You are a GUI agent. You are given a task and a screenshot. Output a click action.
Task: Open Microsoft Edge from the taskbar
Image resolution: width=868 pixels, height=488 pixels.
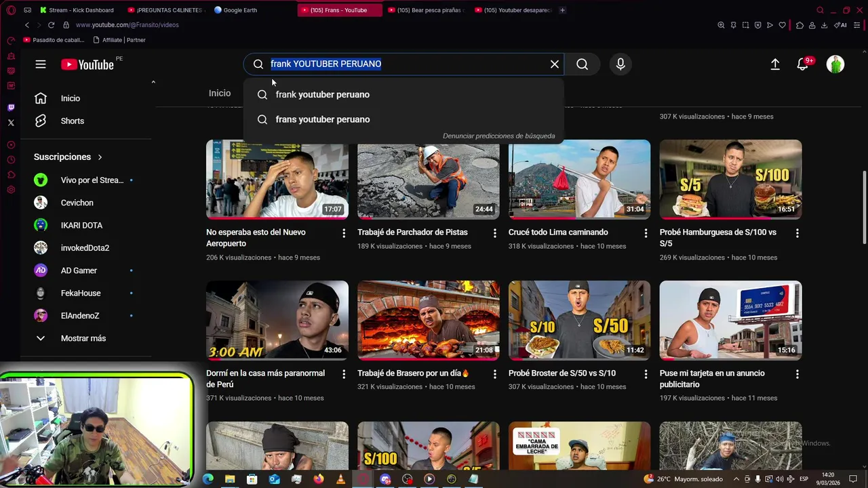(208, 479)
